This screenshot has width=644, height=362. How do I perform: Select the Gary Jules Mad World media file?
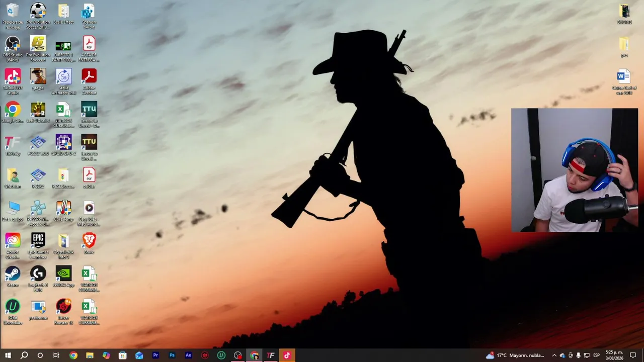(89, 213)
